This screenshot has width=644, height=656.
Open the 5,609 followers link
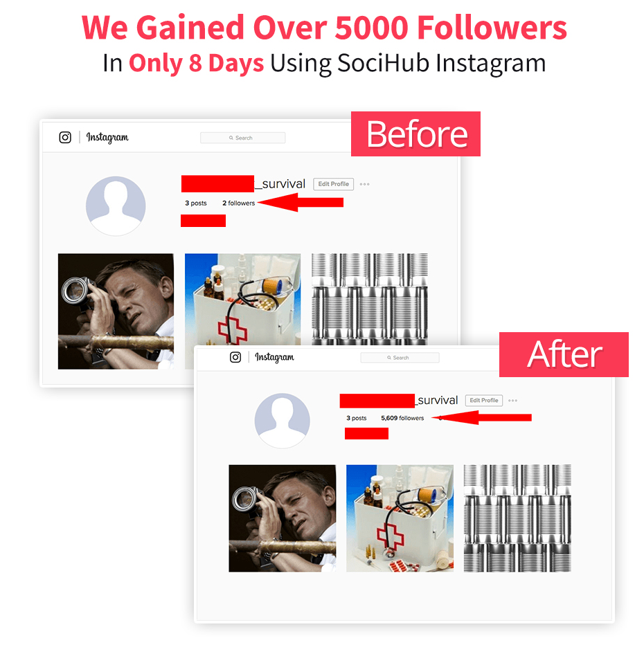(402, 418)
